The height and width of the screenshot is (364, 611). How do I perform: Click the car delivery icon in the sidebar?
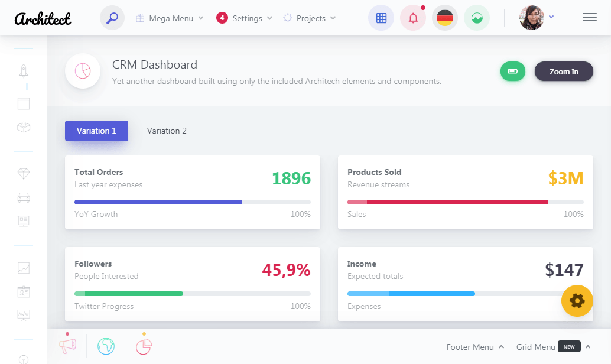coord(23,197)
